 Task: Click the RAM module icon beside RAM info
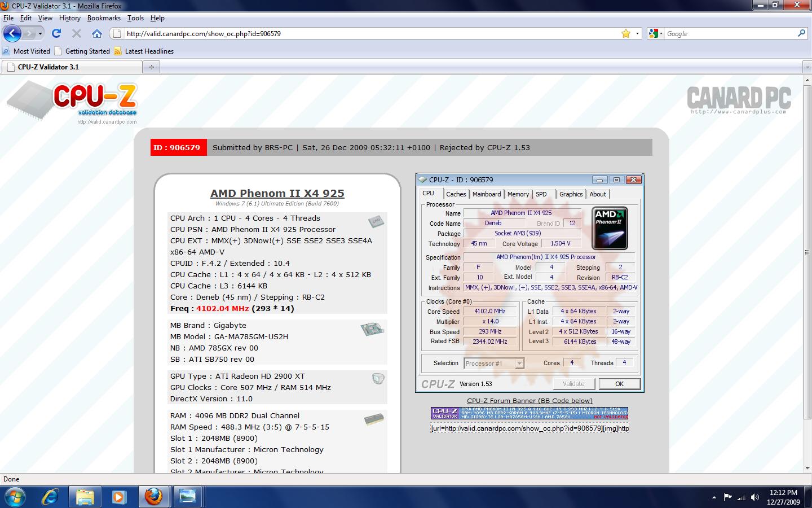point(374,419)
